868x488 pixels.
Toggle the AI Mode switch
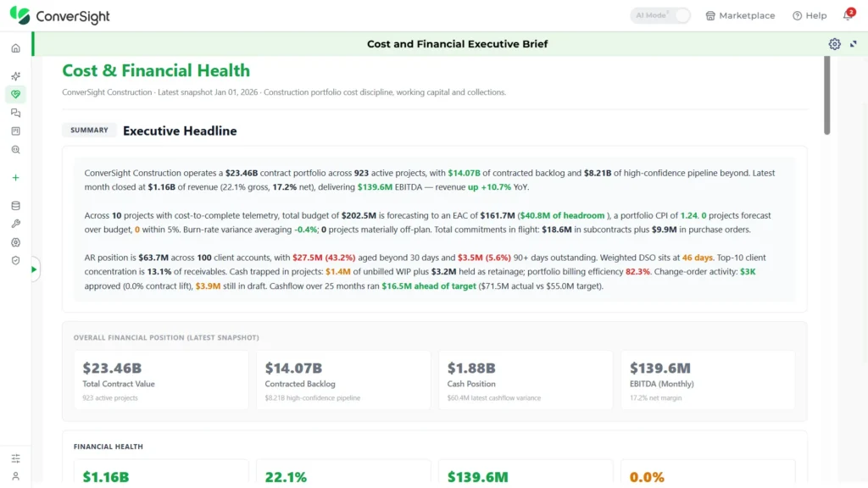click(x=659, y=15)
